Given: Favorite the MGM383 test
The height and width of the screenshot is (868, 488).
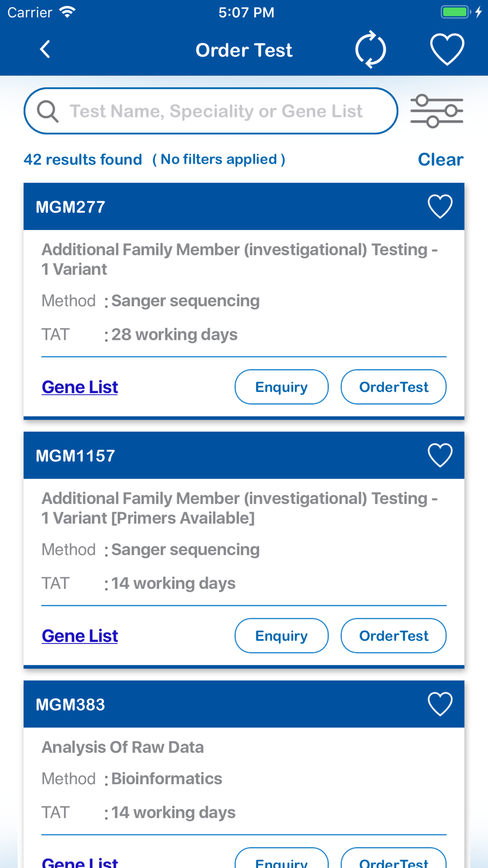Looking at the screenshot, I should [x=440, y=704].
